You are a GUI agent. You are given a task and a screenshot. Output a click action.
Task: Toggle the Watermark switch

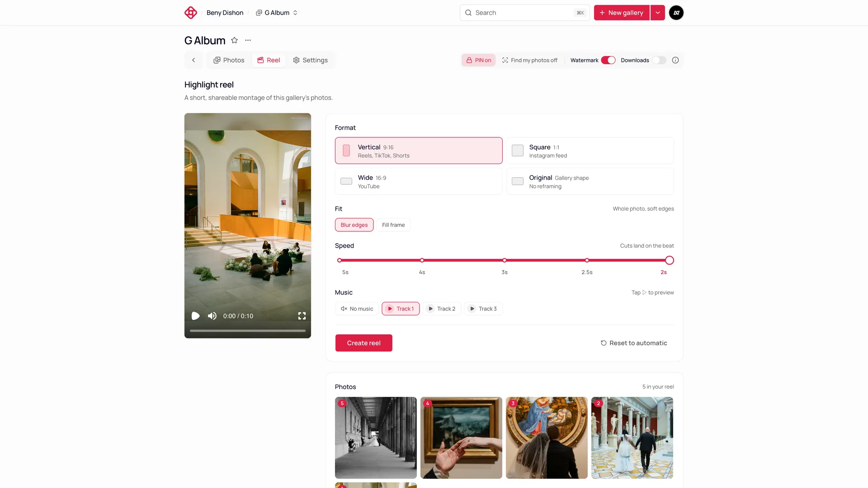pos(609,60)
